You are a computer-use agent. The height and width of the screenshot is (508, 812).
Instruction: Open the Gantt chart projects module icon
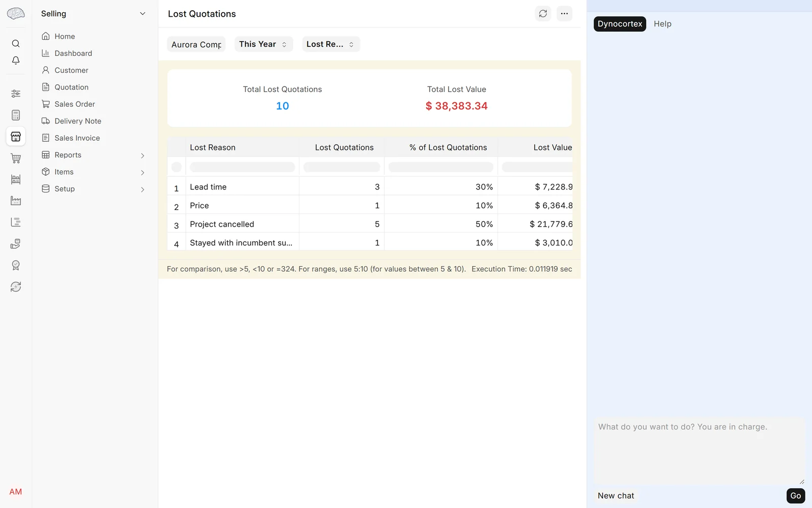click(16, 222)
